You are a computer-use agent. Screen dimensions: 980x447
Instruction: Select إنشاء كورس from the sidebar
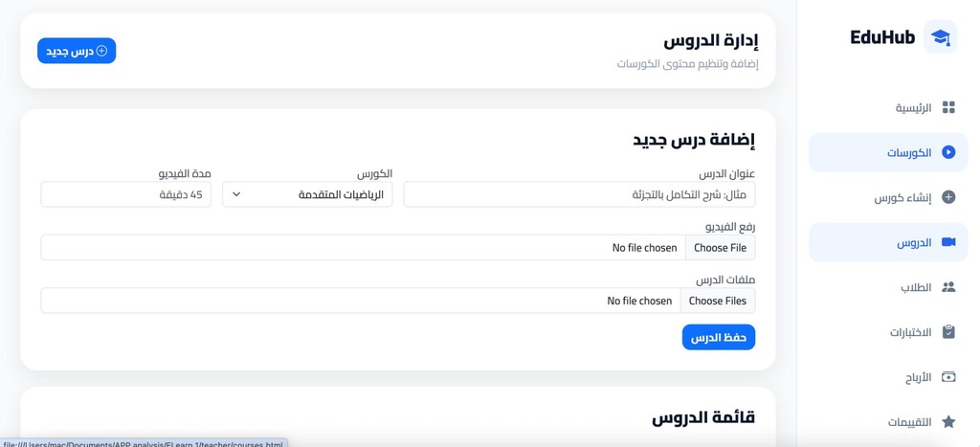888,197
